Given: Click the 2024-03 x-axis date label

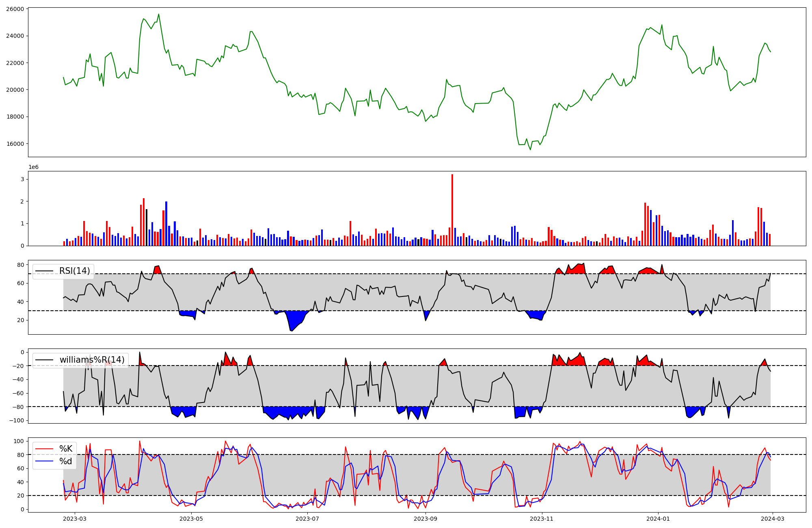Looking at the screenshot, I should click(x=773, y=519).
